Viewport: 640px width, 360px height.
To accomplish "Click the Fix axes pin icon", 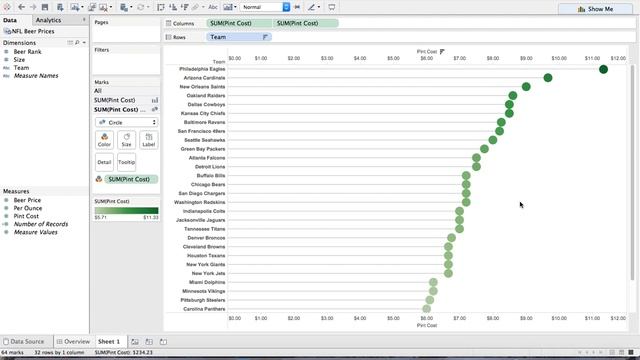I will tap(297, 7).
